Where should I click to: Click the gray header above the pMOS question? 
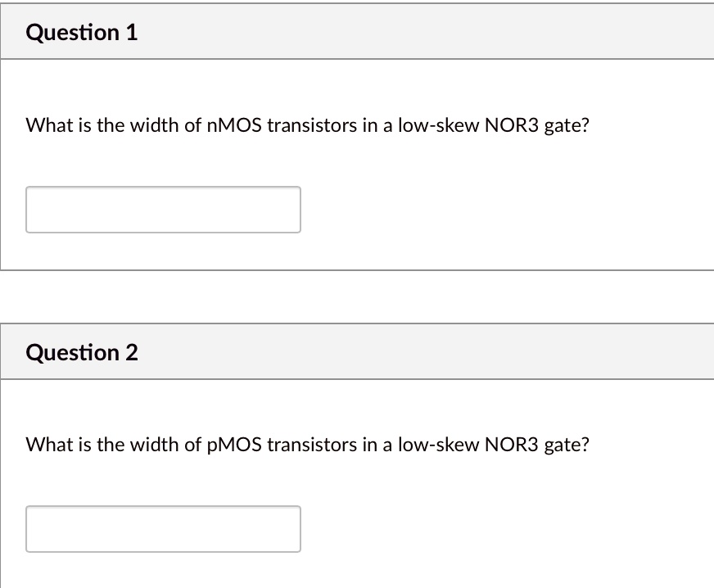(357, 351)
